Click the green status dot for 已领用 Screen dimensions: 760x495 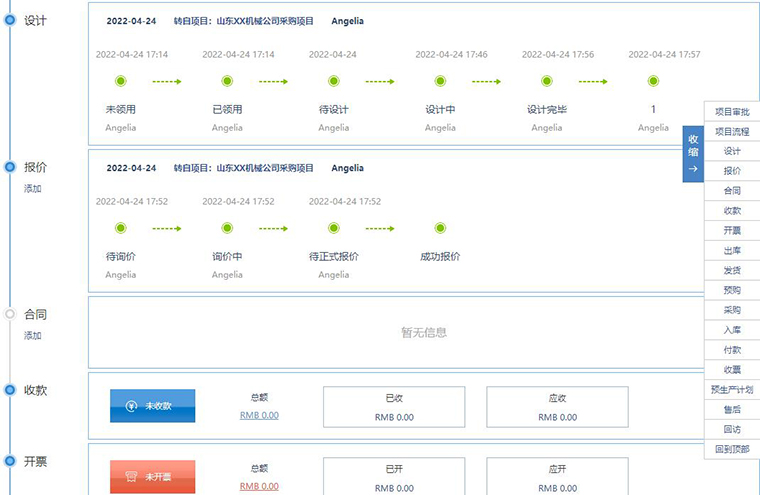click(227, 81)
